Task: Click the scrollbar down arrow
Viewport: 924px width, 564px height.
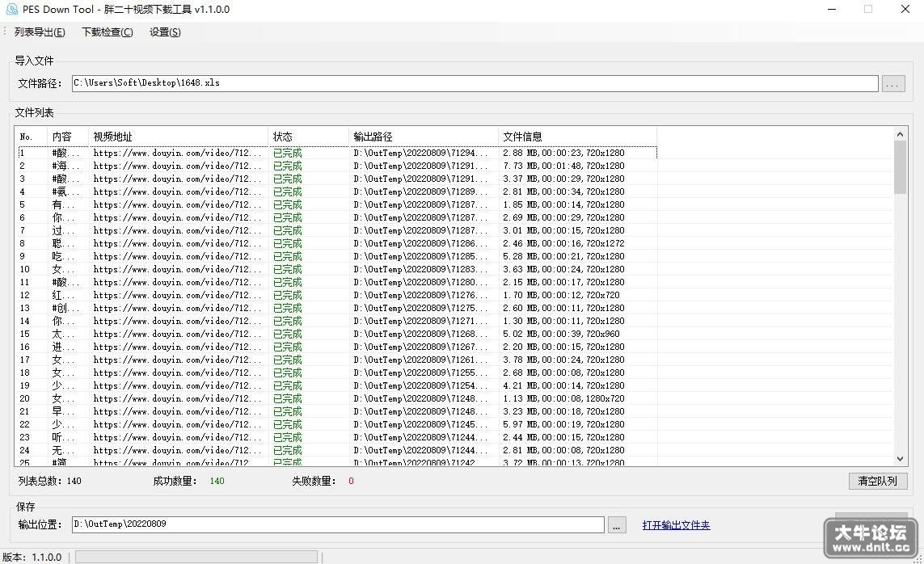Action: click(x=900, y=459)
